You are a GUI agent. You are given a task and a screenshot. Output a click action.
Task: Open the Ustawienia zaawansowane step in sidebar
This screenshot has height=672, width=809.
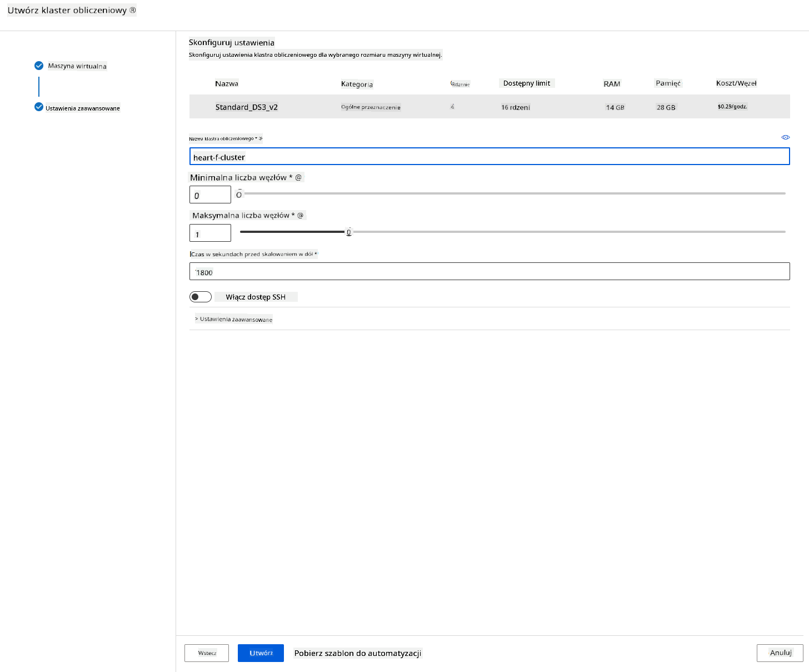83,108
